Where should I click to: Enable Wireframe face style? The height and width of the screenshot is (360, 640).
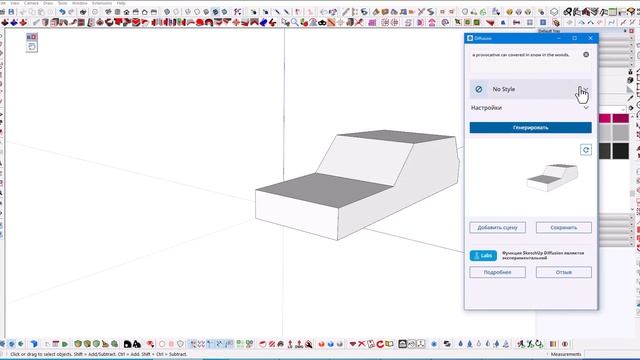tap(187, 11)
